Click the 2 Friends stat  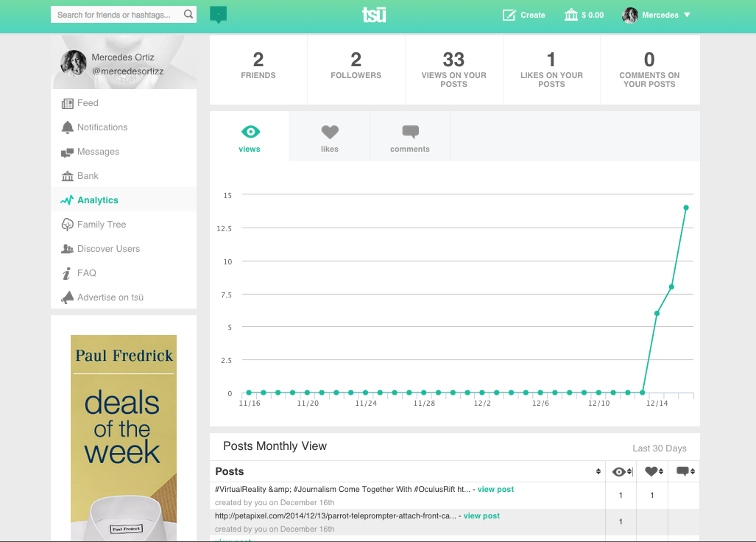pyautogui.click(x=258, y=66)
